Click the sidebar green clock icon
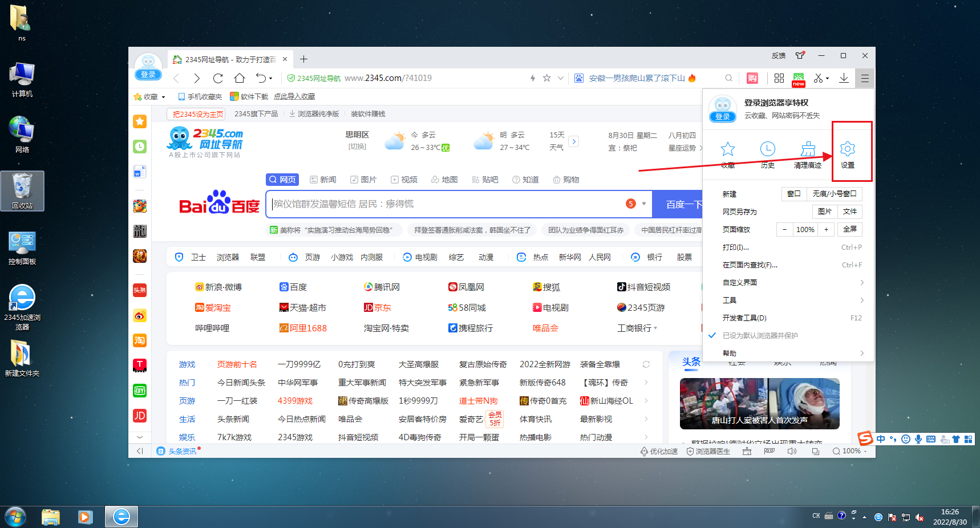The image size is (980, 528). click(x=140, y=147)
